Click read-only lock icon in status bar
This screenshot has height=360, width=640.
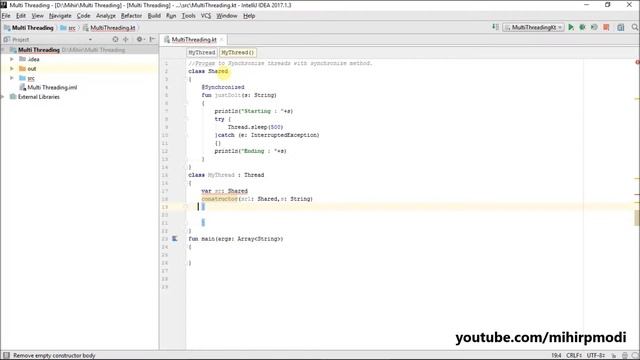[613, 356]
